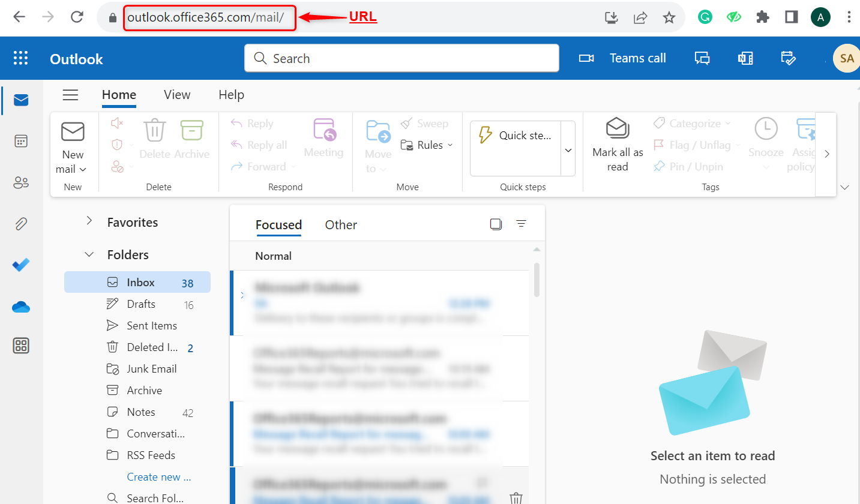The height and width of the screenshot is (504, 860).
Task: Switch to the Home ribbon tab
Action: point(119,95)
